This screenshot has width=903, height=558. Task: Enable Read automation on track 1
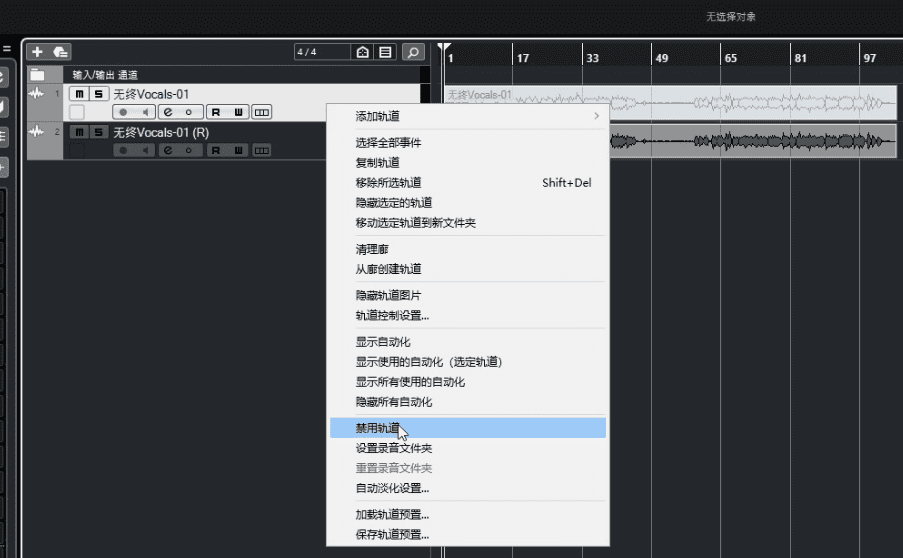(x=215, y=112)
